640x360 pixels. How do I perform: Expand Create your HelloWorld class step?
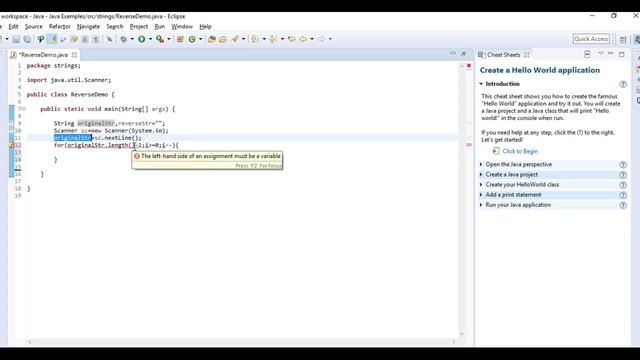click(x=481, y=185)
